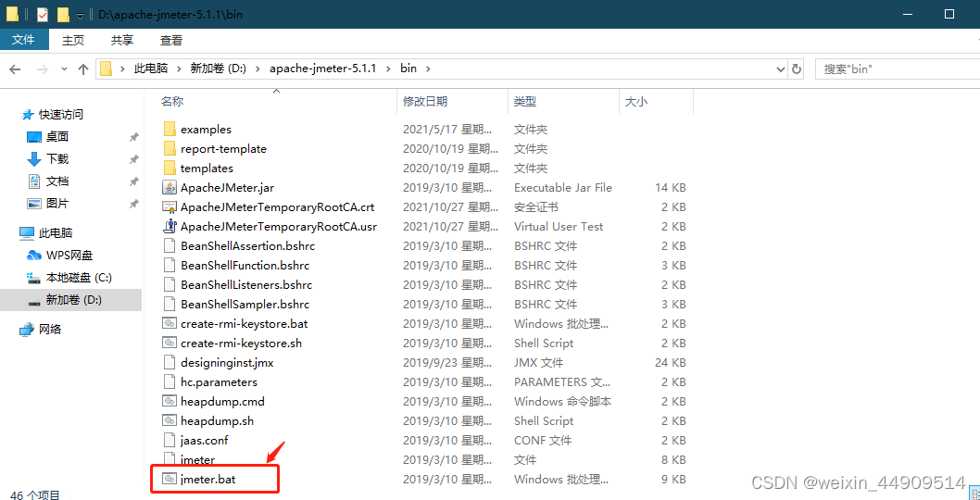The height and width of the screenshot is (500, 980).
Task: Click the 24 KB size of designinginst.jmx
Action: (x=670, y=363)
